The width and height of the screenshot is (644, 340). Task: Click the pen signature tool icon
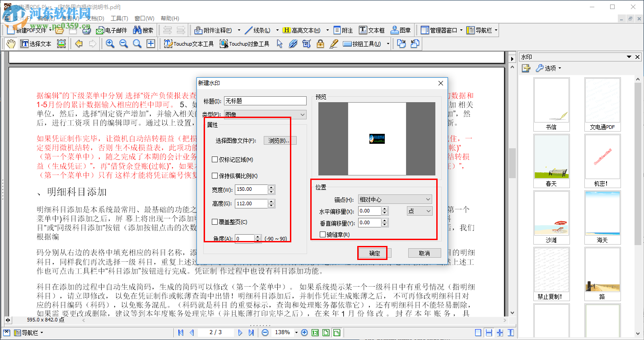[x=334, y=44]
